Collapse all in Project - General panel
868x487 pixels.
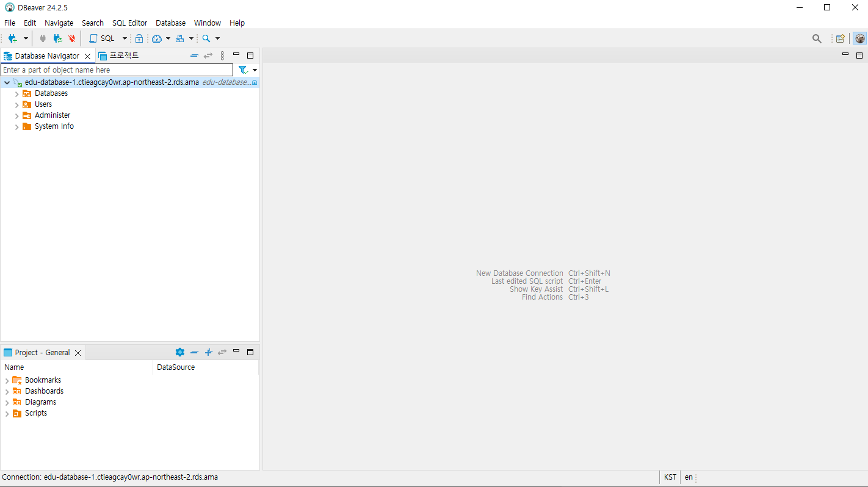(x=194, y=352)
